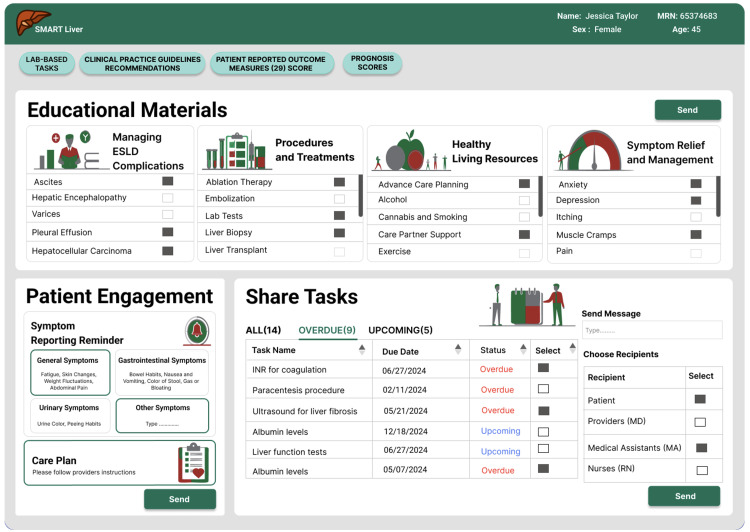The width and height of the screenshot is (750, 532).
Task: Click the Managing ESLD Complications illustration
Action: [69, 151]
